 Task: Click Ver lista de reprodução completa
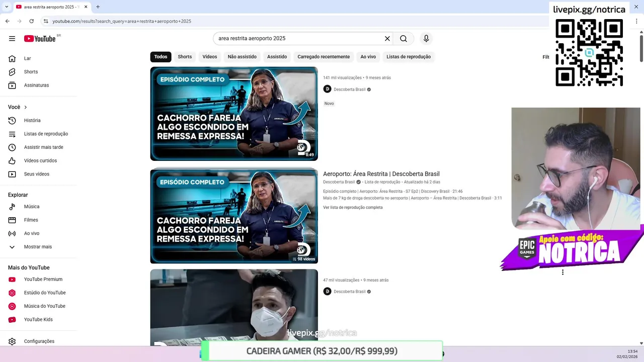tap(353, 208)
